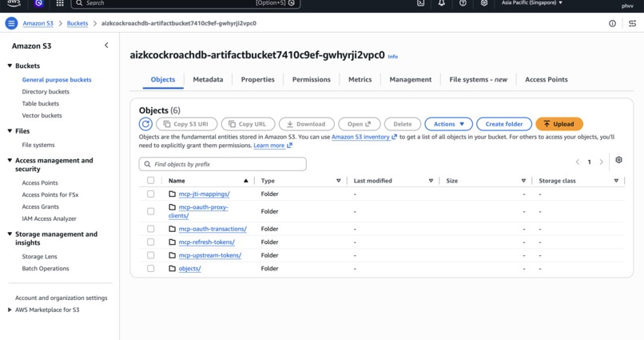Viewport: 644px width, 340px height.
Task: Switch to the Properties tab
Action: point(257,79)
